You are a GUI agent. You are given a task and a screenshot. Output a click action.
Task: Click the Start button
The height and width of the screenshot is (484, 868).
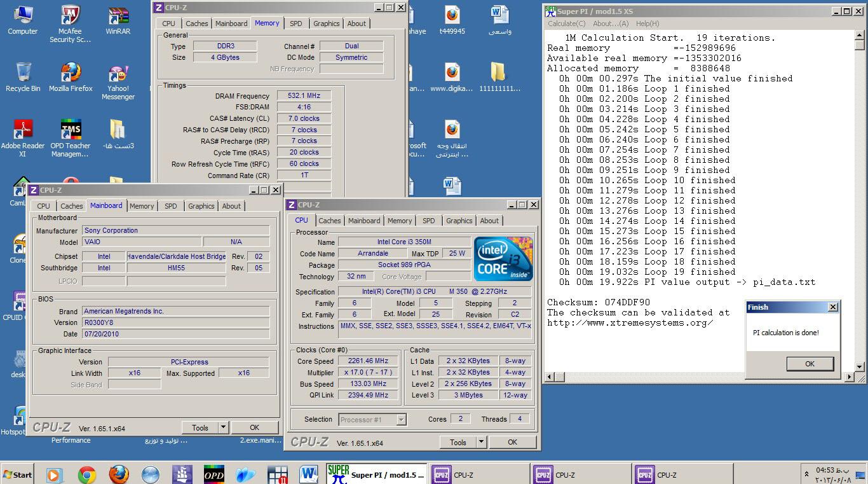(x=18, y=474)
